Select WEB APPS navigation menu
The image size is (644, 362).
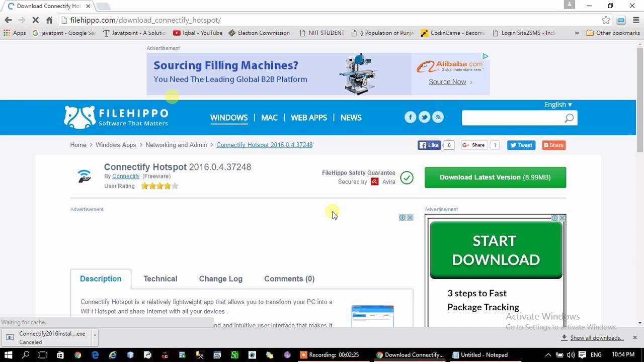[309, 117]
